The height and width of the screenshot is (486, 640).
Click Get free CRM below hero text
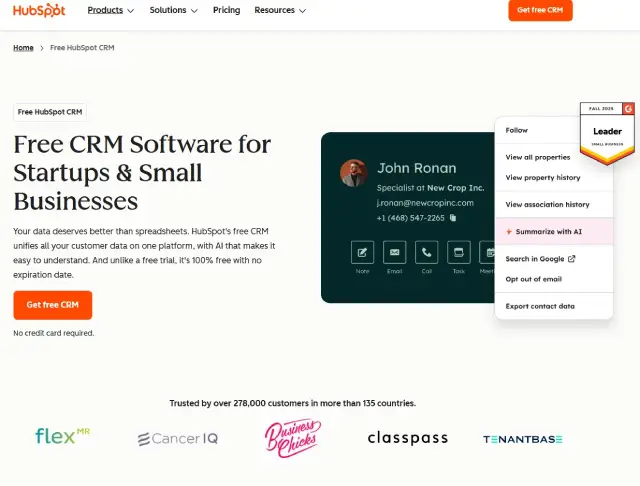coord(52,305)
